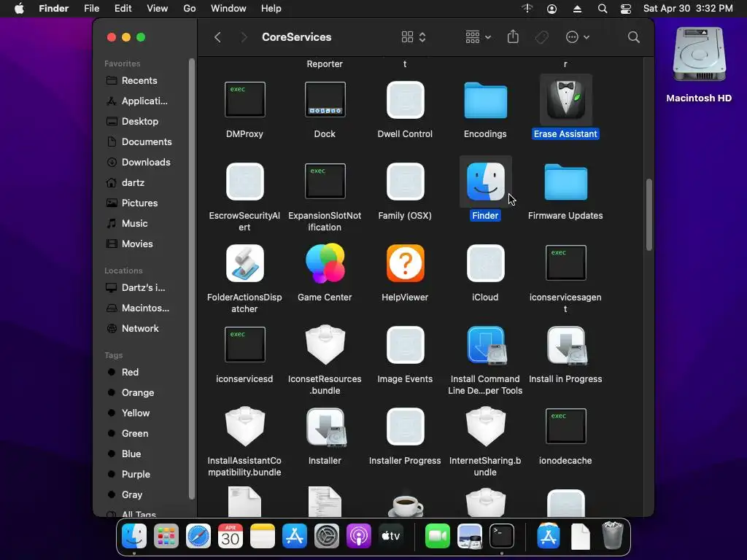Open the Window menu
The width and height of the screenshot is (747, 560).
click(228, 9)
